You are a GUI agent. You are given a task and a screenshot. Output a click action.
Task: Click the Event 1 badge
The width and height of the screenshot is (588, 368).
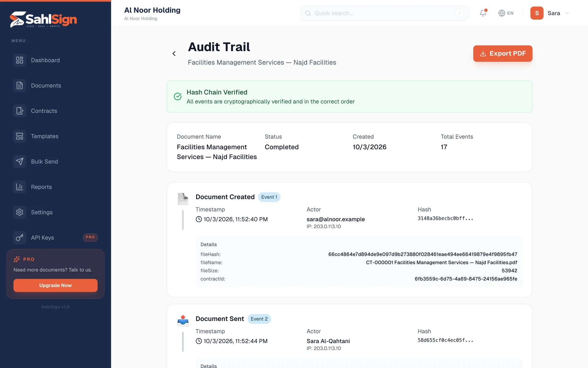point(269,197)
